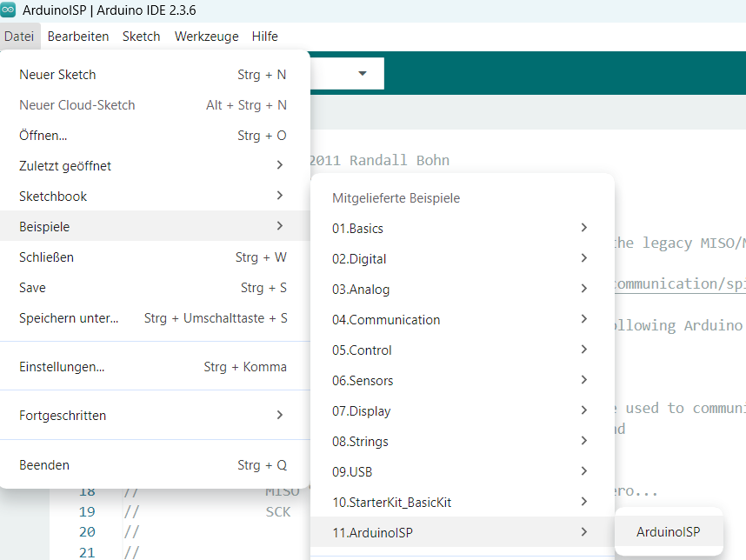Screen dimensions: 746x560
Task: Expand the Zuletzt geöffnet submenu
Action: tap(153, 166)
